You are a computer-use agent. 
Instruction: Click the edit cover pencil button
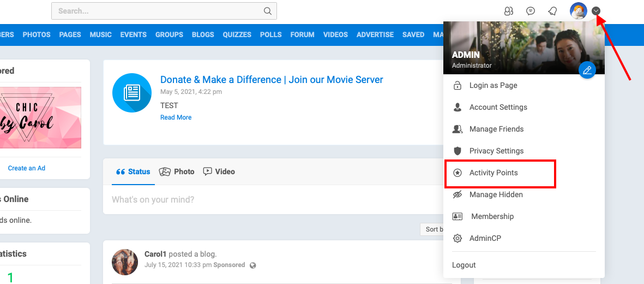click(587, 70)
